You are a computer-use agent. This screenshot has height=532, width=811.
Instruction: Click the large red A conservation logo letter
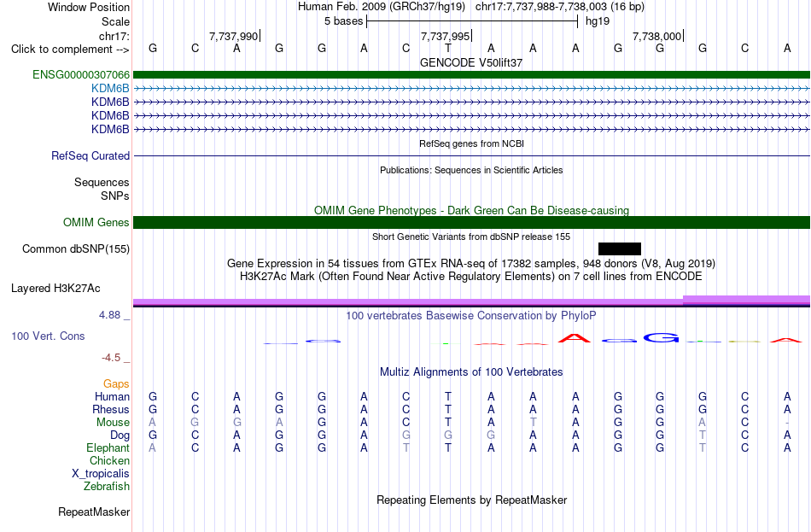pyautogui.click(x=575, y=338)
